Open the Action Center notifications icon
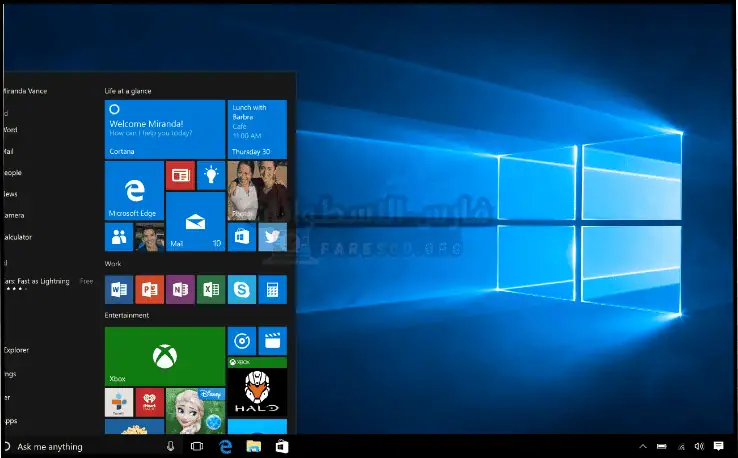The width and height of the screenshot is (738, 458). pos(718,446)
